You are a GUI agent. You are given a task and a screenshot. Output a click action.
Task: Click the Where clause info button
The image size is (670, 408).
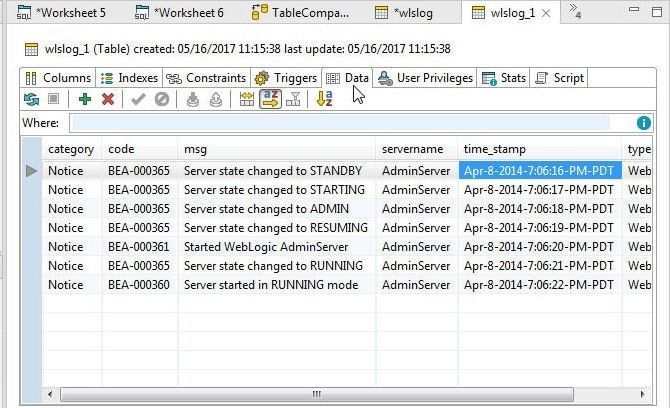644,123
